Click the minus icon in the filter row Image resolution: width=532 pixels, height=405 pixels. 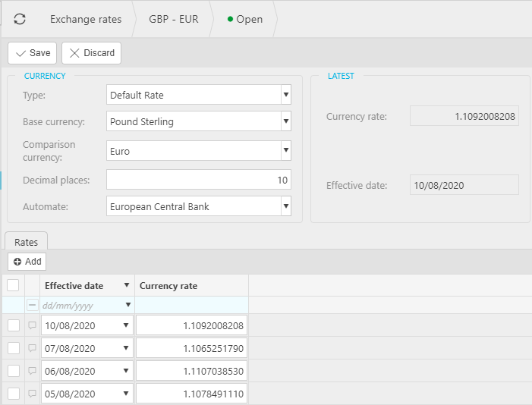(32, 305)
